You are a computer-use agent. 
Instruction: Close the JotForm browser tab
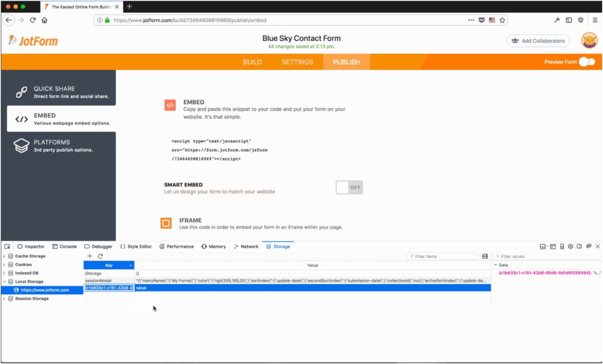pos(117,7)
